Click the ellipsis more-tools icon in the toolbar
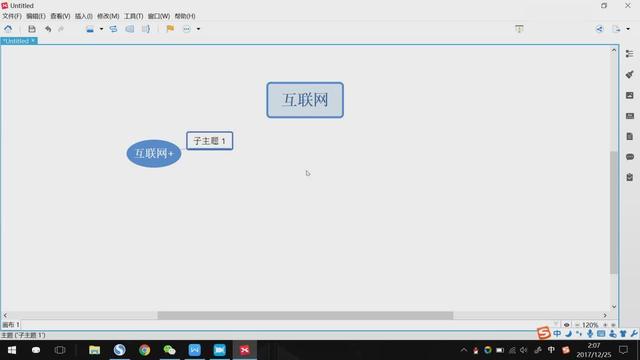This screenshot has height=360, width=640. (x=187, y=29)
